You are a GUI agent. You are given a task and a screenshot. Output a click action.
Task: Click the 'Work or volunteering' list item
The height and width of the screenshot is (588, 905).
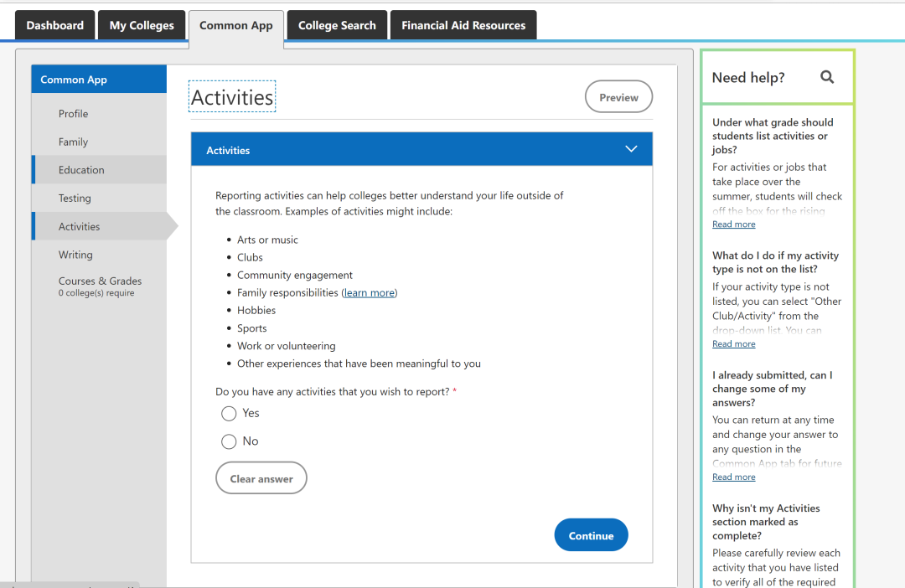(x=286, y=346)
